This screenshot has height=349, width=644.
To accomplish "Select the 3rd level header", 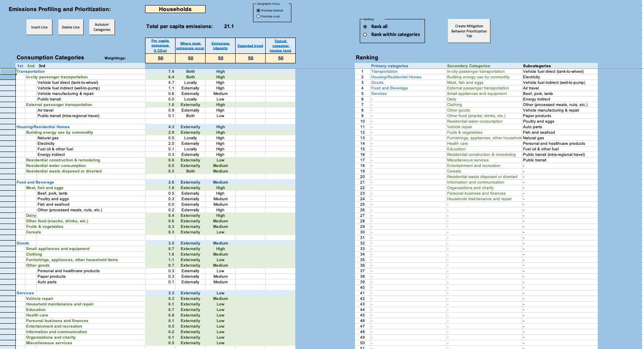I will (x=42, y=66).
